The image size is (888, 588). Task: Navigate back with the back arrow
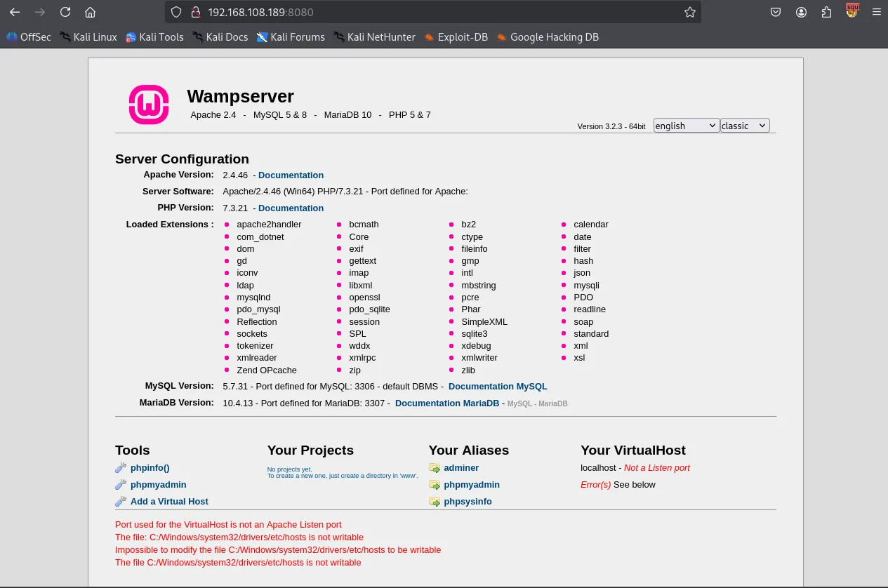(x=14, y=12)
